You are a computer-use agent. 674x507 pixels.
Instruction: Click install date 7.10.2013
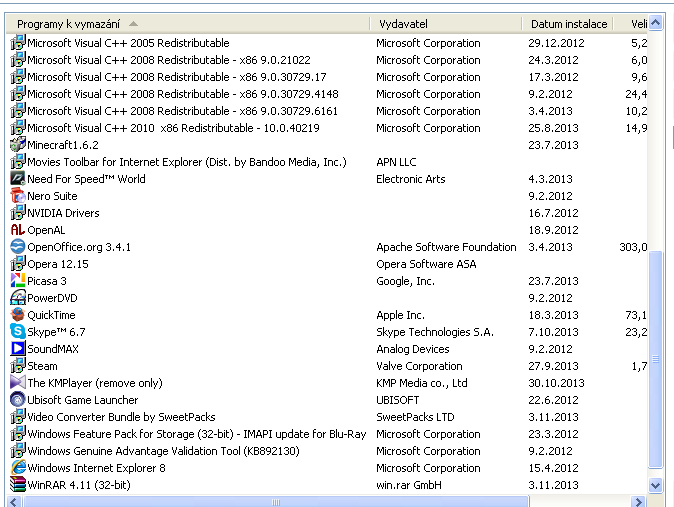(553, 332)
